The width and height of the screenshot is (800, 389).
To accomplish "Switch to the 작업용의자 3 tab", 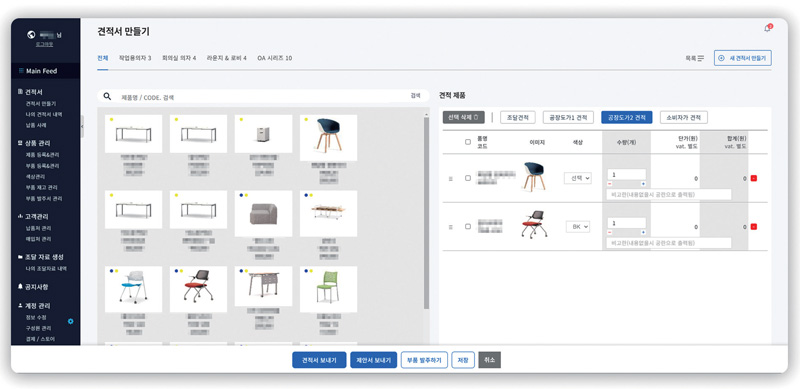I will coord(135,58).
